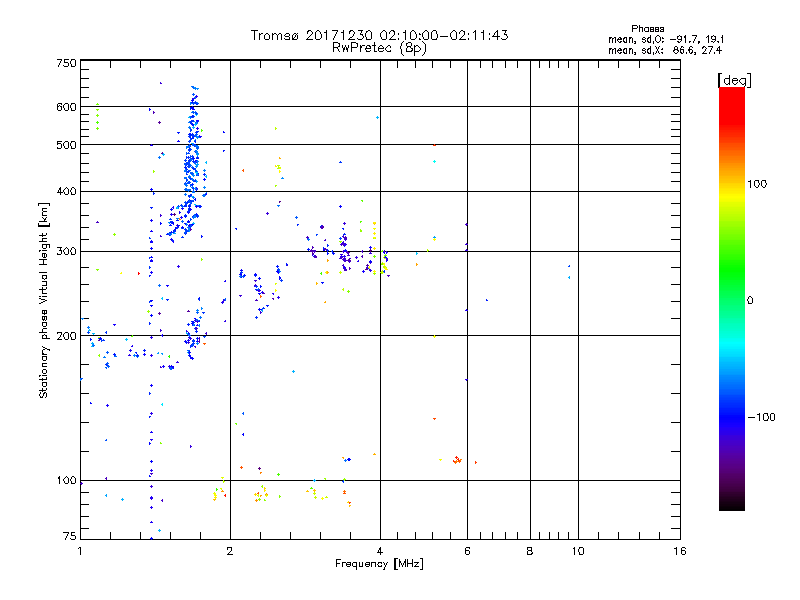Screen dimensions: 800x600
Task: Click the x-axis tick label '8'
Action: point(530,551)
